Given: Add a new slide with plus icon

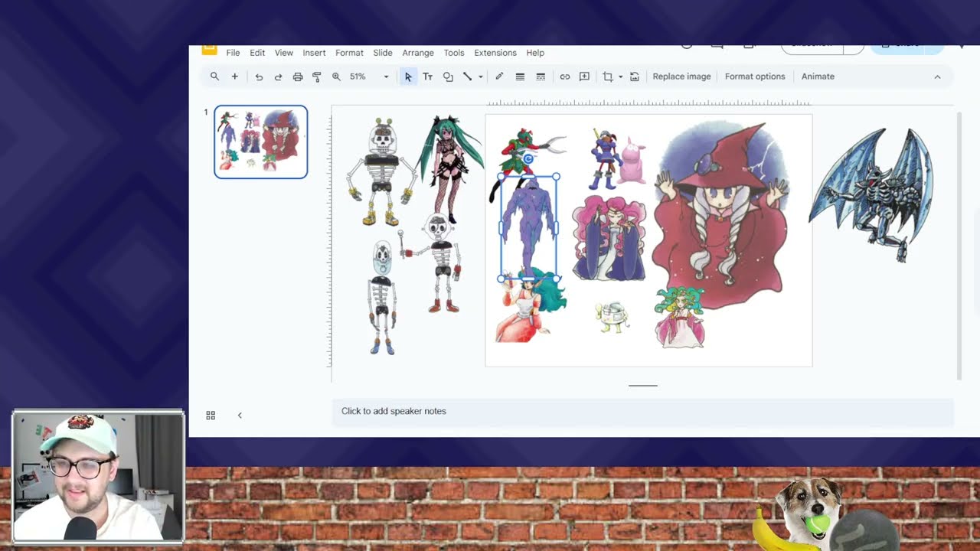Looking at the screenshot, I should (x=235, y=77).
